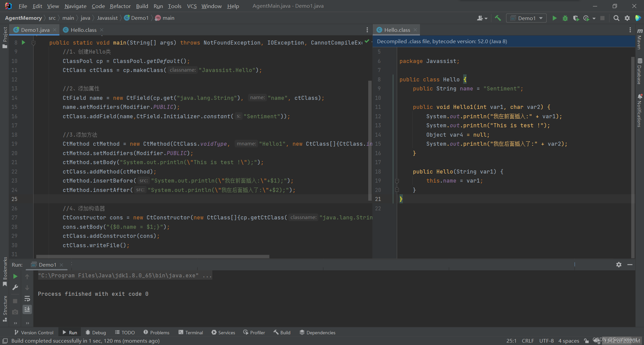This screenshot has height=345, width=644.
Task: Rerun Demo1 in the Run panel
Action: (x=15, y=276)
